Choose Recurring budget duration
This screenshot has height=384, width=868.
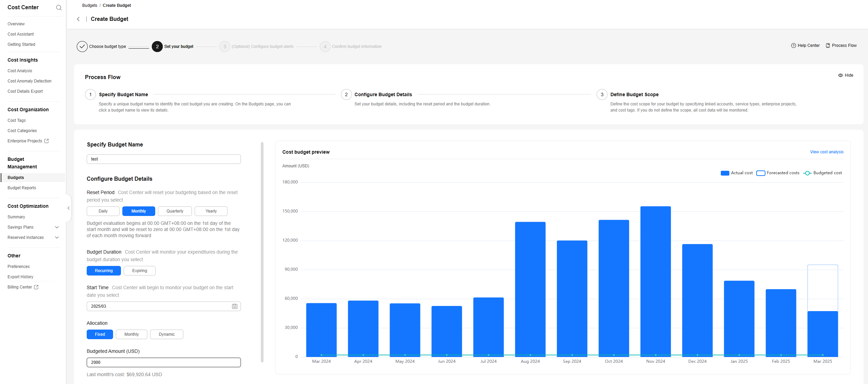click(104, 271)
